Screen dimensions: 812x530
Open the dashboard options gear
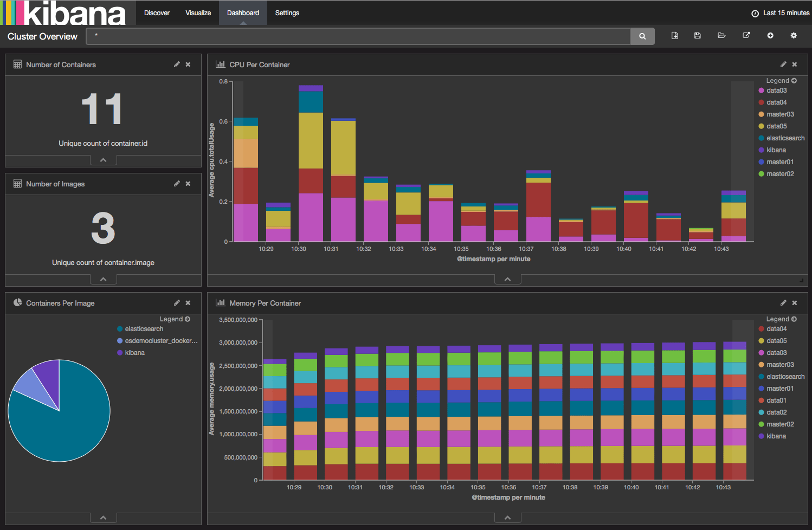pos(794,35)
